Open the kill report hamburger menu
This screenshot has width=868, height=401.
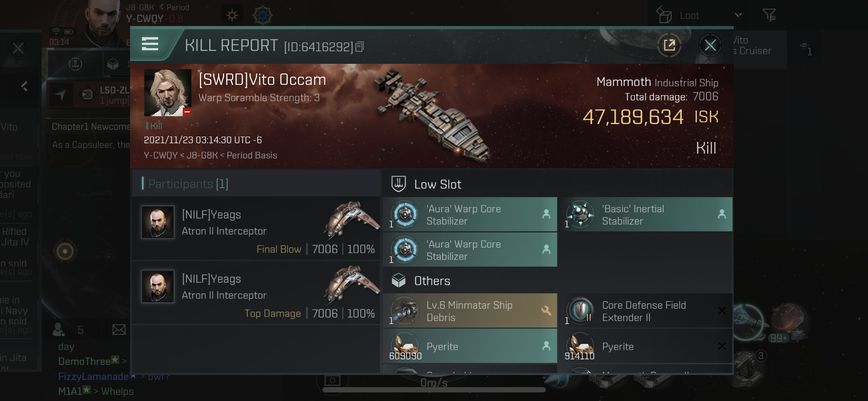[x=150, y=44]
